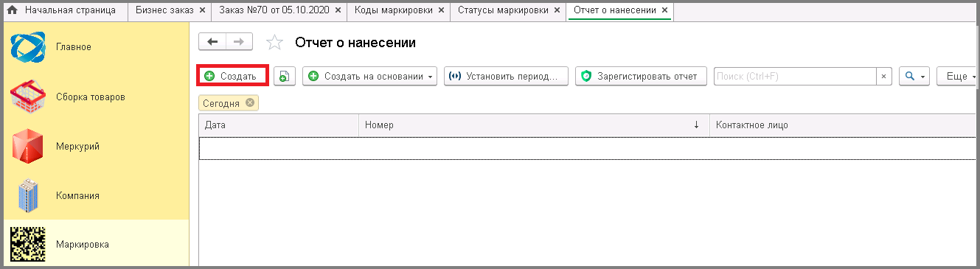
Task: Click the Сборка товаров sidebar label
Action: [91, 97]
